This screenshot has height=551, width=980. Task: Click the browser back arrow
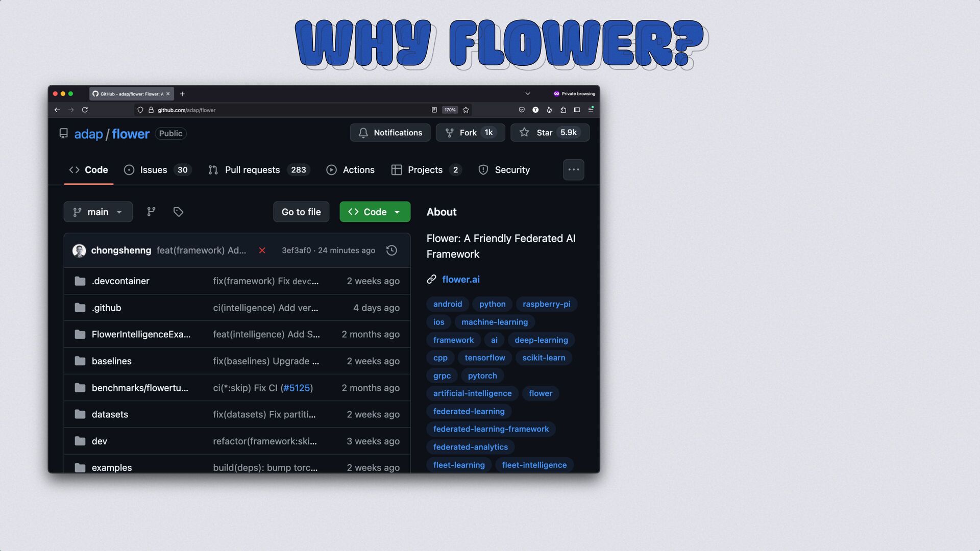(57, 110)
